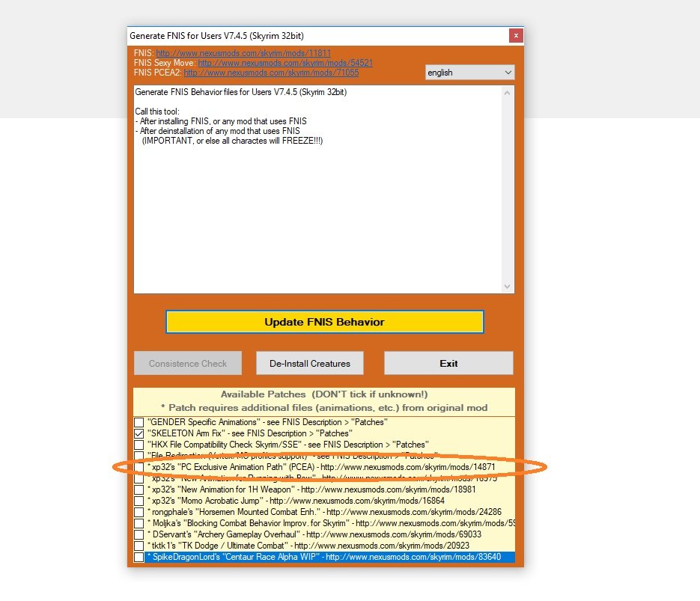Select the "Centaur Race Alpha WIP" patch row text
This screenshot has height=601, width=700.
(324, 557)
